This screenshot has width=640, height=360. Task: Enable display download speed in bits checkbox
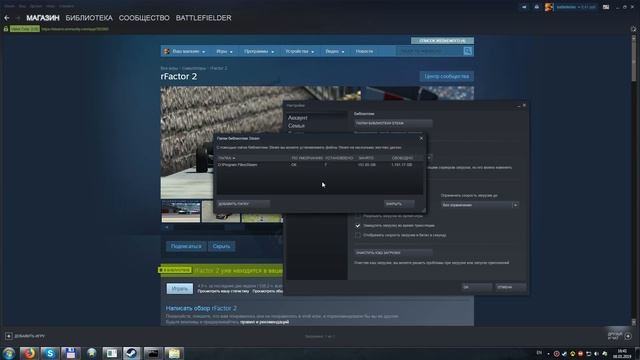(358, 235)
